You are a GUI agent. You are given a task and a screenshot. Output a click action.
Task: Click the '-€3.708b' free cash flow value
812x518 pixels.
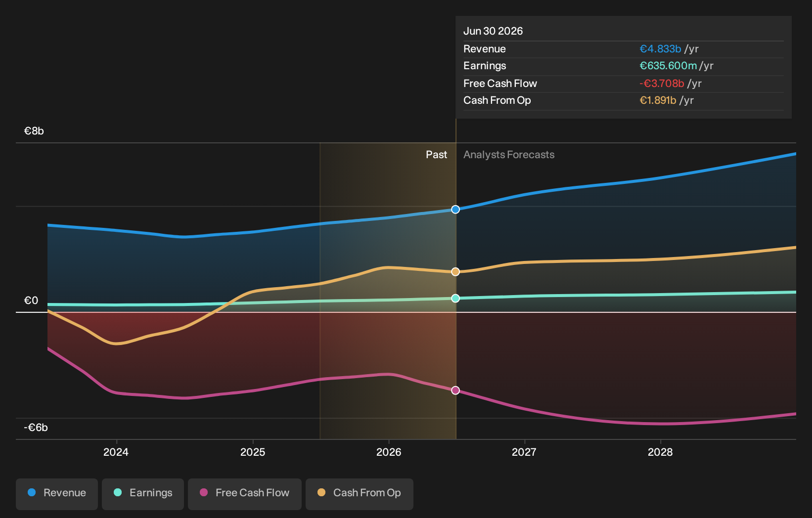point(662,84)
